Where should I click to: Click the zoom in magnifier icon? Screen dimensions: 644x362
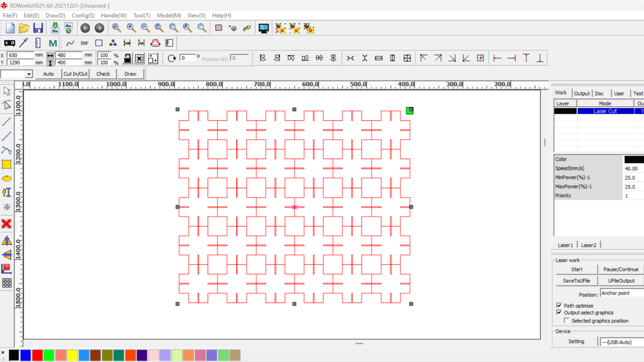[131, 28]
